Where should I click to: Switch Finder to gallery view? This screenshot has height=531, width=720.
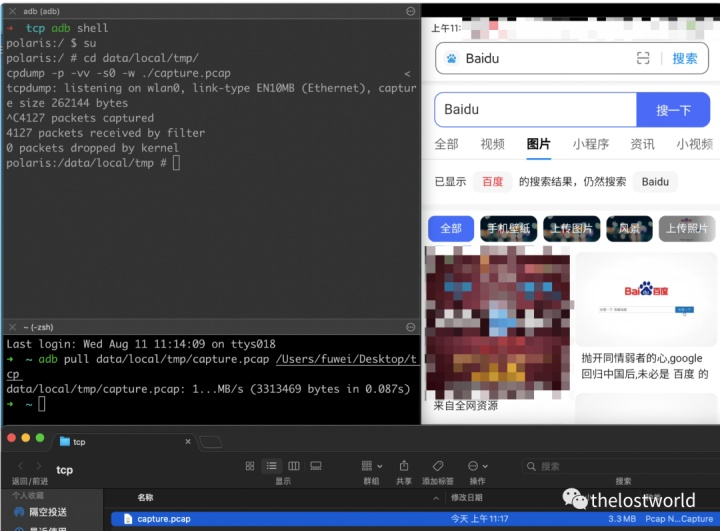pos(316,466)
